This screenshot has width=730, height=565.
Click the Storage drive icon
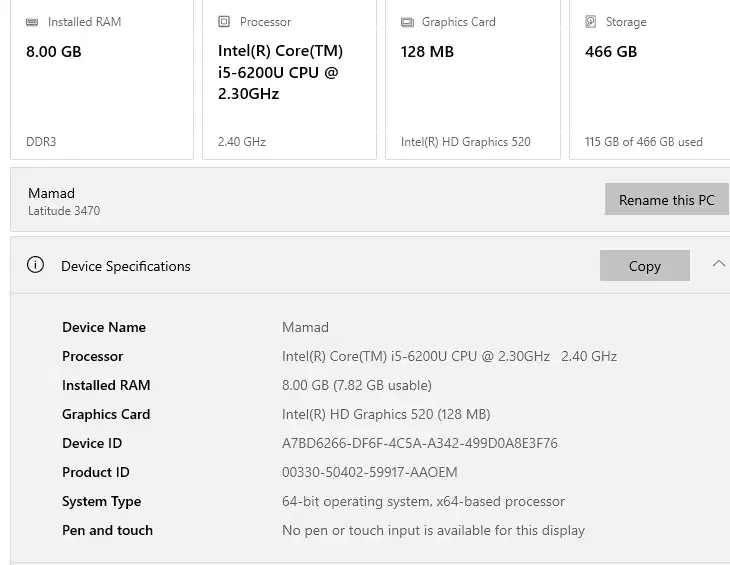coord(591,22)
